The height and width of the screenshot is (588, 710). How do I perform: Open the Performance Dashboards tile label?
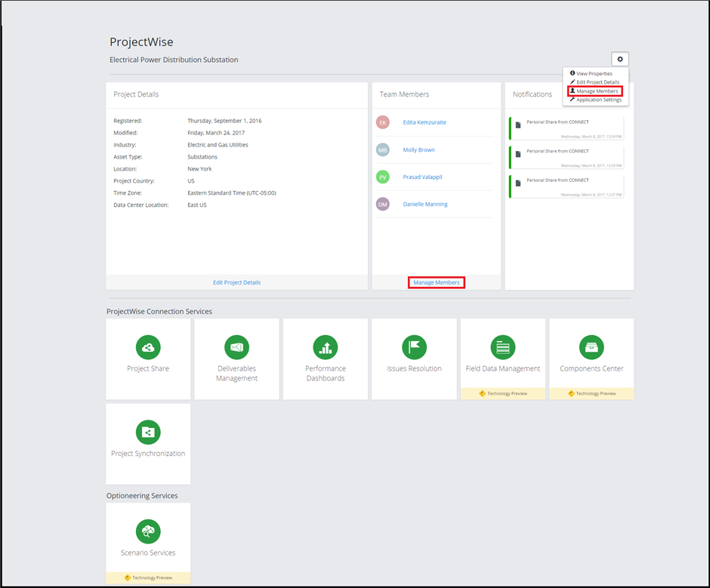click(326, 374)
